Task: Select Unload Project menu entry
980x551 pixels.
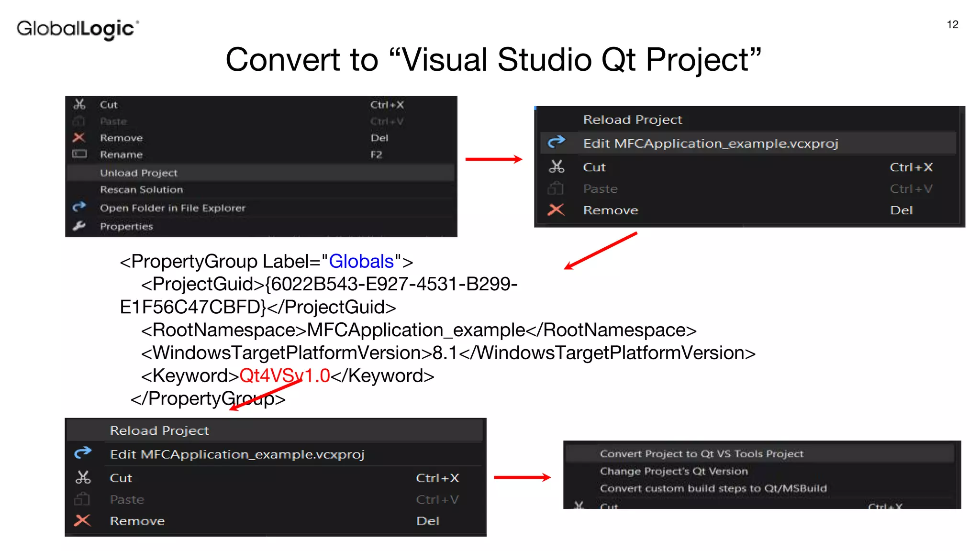Action: [261, 173]
